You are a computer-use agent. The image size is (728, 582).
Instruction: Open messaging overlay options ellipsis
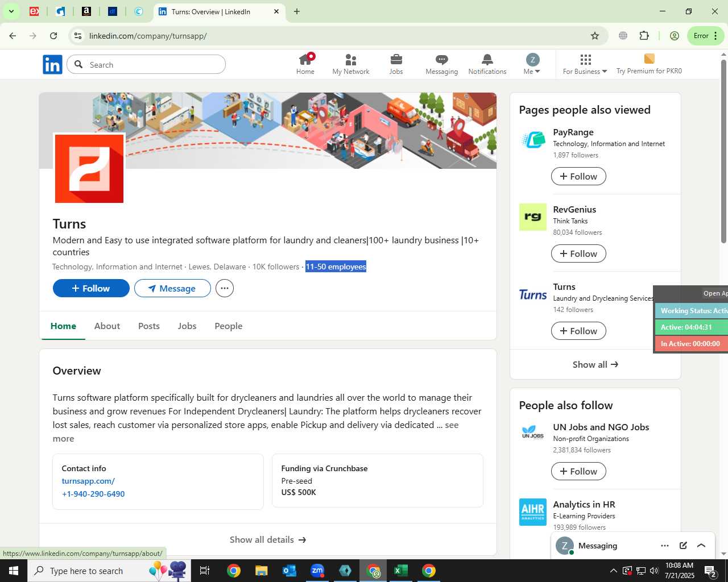point(665,546)
